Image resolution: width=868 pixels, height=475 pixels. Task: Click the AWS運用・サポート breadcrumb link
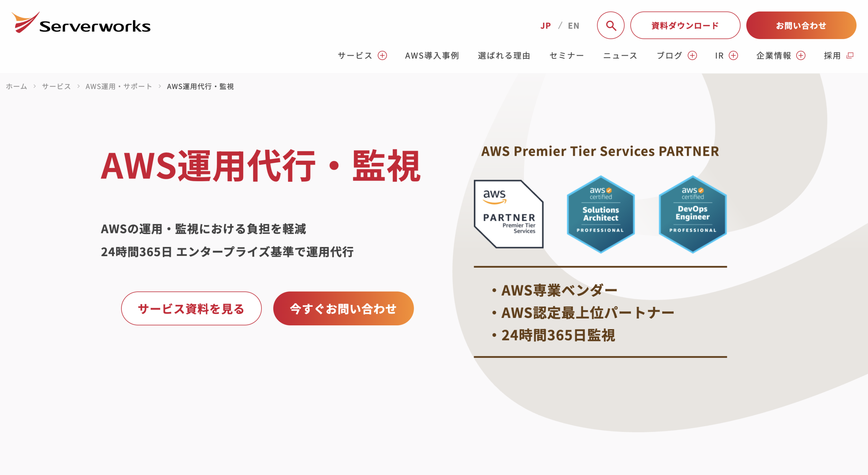119,87
